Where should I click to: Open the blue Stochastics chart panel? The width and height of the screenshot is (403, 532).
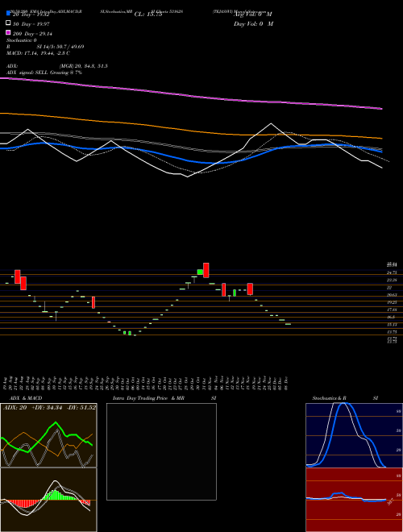click(354, 435)
